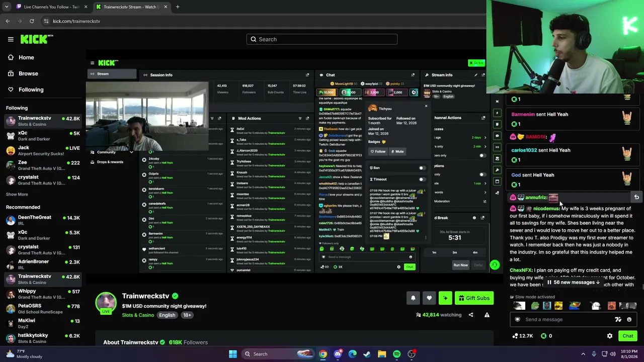Show hidden system tray icons
644x362 pixels.
(x=584, y=354)
